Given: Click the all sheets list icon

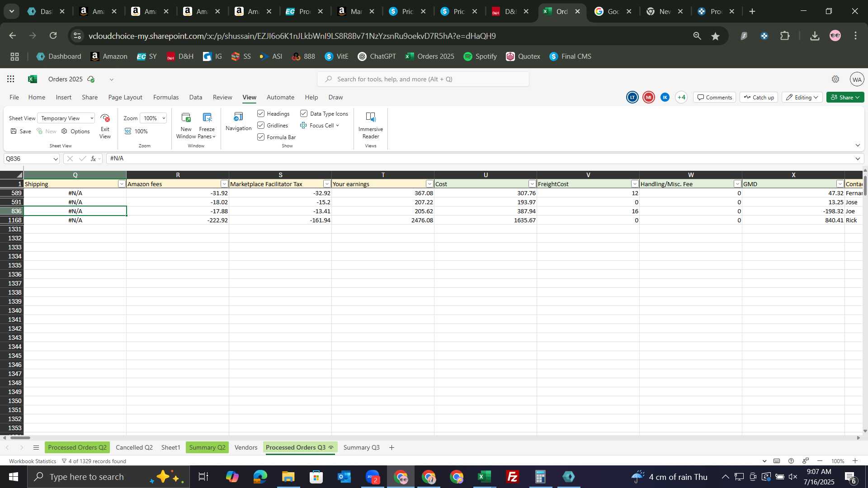Looking at the screenshot, I should [36, 447].
